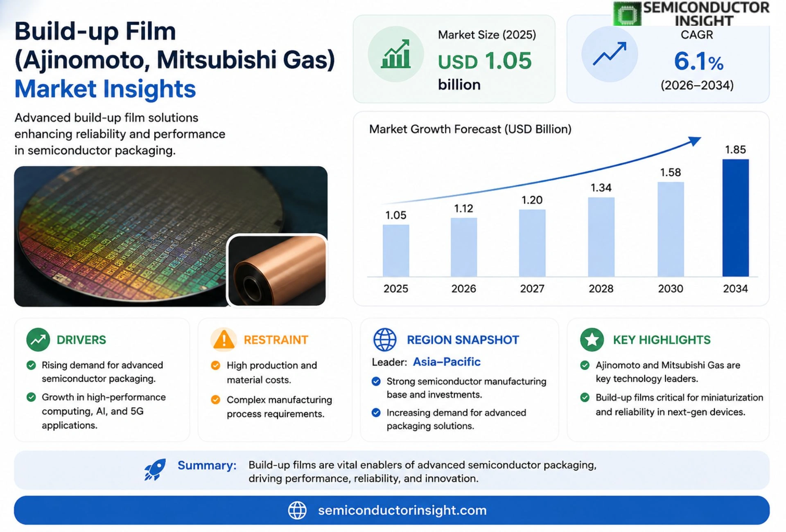Click the 1.20 value label in chart
The width and height of the screenshot is (786, 532).
(x=532, y=200)
